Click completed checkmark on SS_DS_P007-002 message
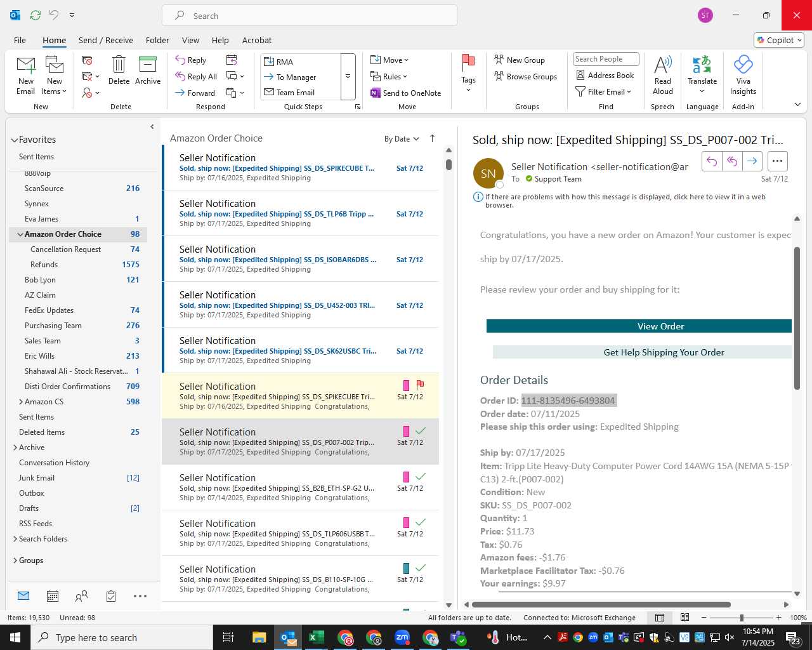The height and width of the screenshot is (650, 812). (420, 431)
